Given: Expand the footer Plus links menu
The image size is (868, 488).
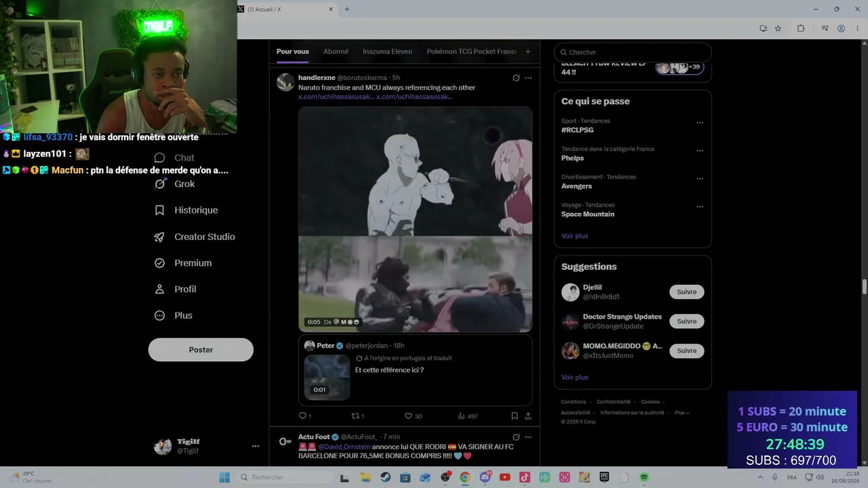Looking at the screenshot, I should coord(682,413).
